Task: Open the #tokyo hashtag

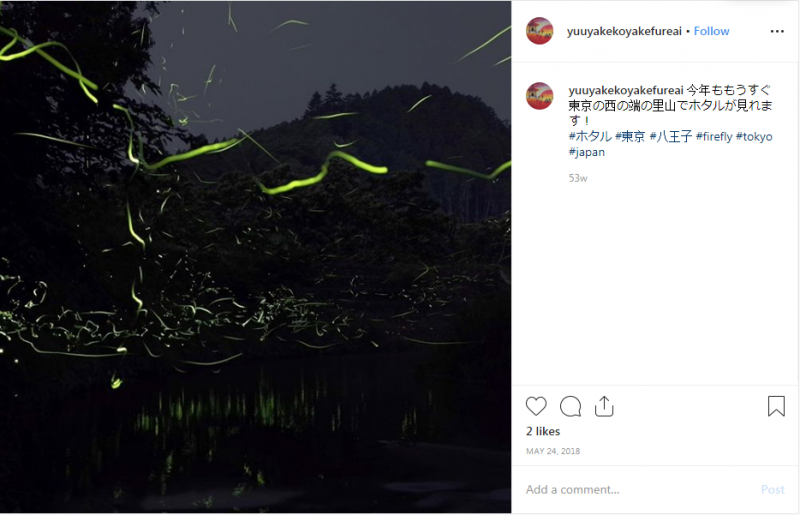Action: (754, 136)
